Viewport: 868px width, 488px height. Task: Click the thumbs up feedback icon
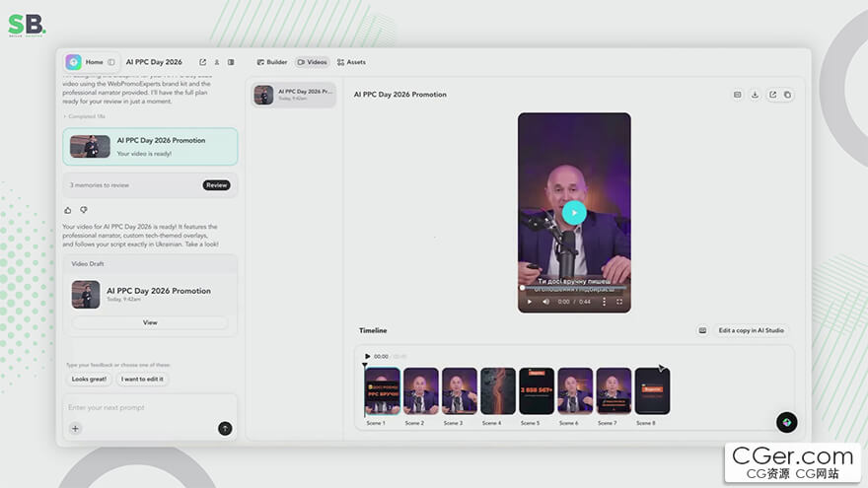pos(67,210)
